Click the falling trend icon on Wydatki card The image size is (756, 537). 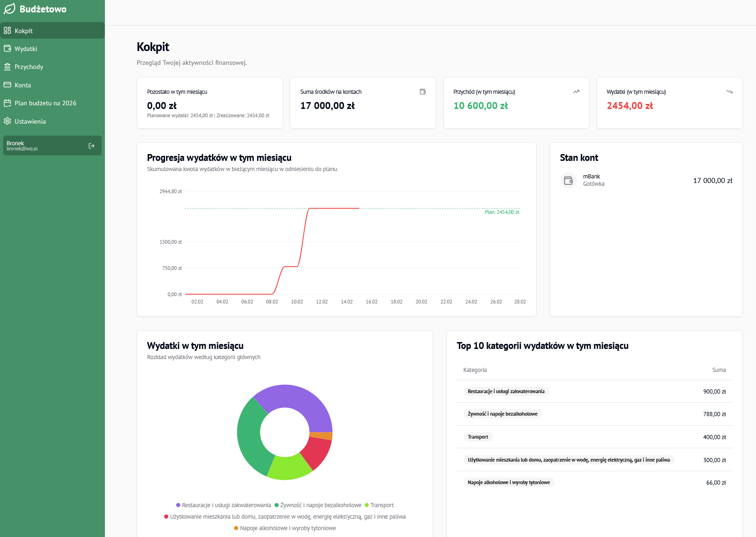[x=729, y=91]
